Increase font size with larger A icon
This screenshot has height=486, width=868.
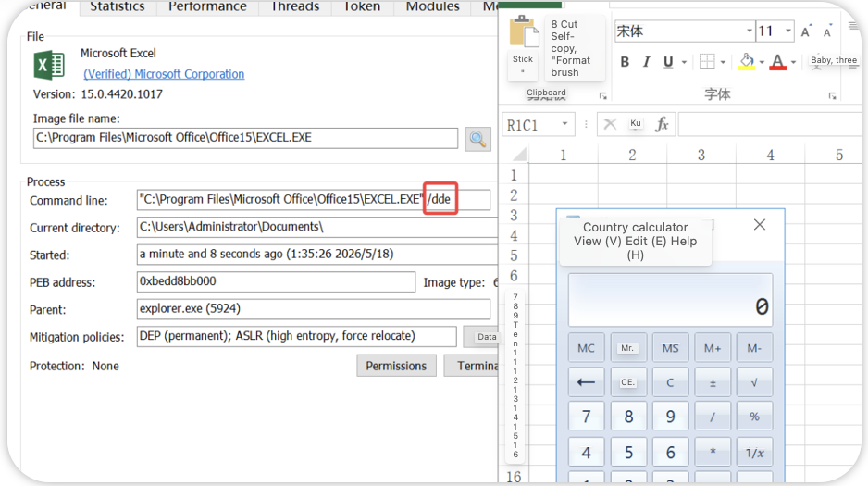806,31
